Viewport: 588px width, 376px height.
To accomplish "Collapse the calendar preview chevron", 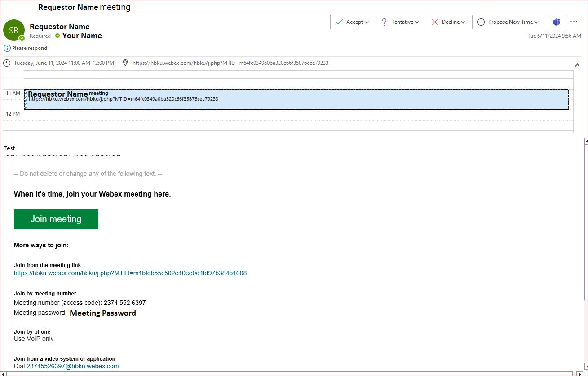I will tap(577, 65).
